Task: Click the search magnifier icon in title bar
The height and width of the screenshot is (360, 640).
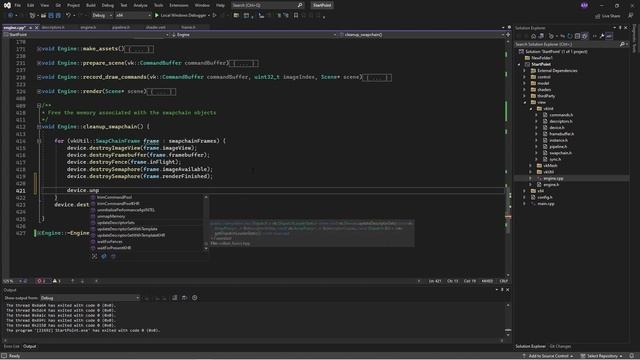Action: (x=300, y=5)
